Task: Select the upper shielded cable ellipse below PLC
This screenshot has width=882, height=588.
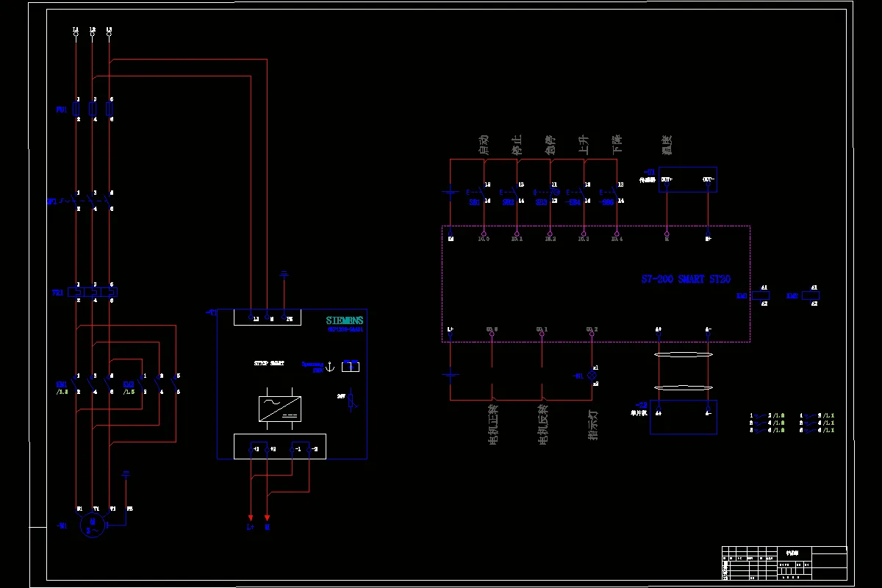Action: (x=684, y=356)
